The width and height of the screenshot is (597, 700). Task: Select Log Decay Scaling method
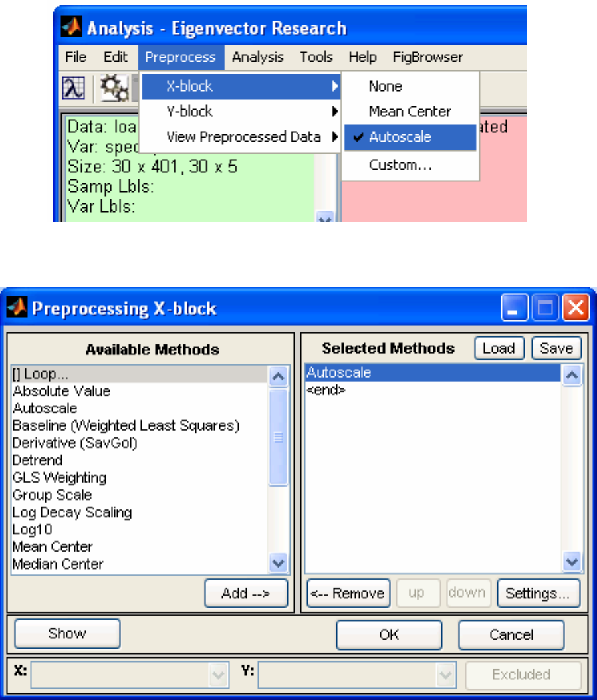[x=140, y=513]
